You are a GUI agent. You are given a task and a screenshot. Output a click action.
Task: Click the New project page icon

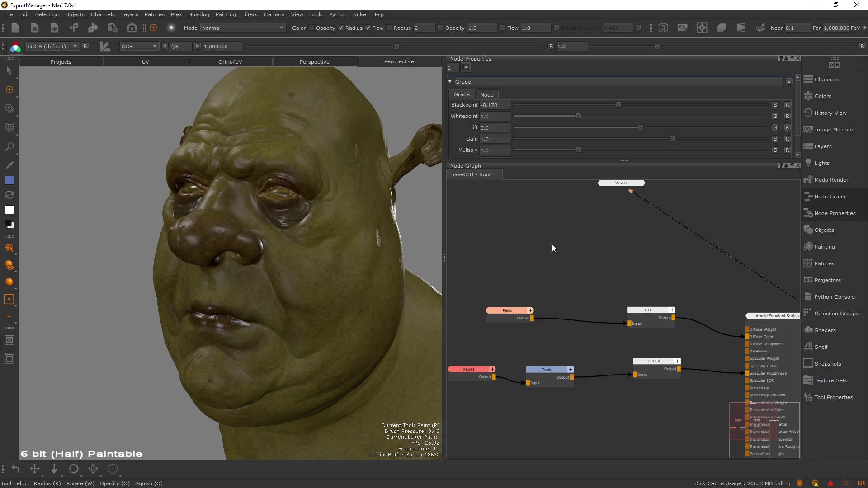[15, 28]
